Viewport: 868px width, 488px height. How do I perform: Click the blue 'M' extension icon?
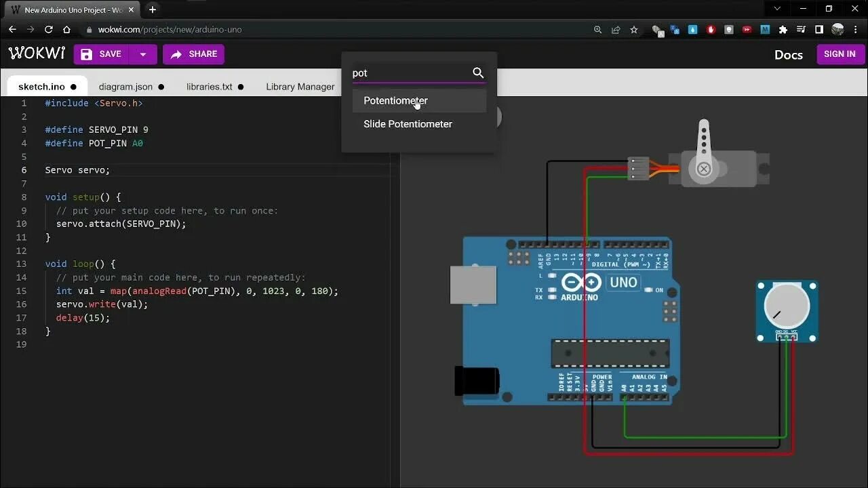[765, 30]
